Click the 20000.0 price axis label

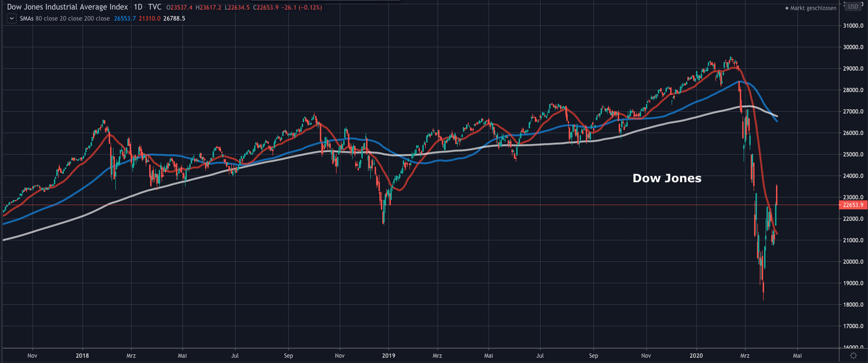(x=852, y=262)
